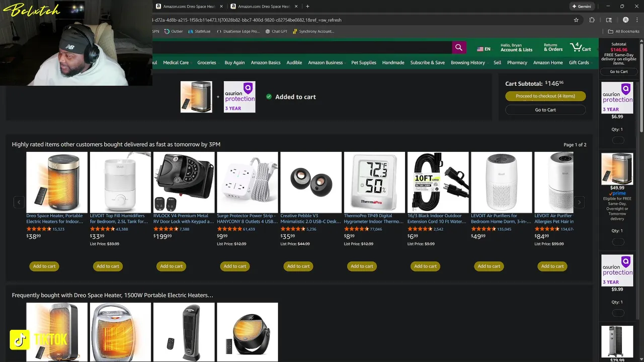Open the Creative Pebble V3 title link
Screen dimensions: 644x362
310,219
